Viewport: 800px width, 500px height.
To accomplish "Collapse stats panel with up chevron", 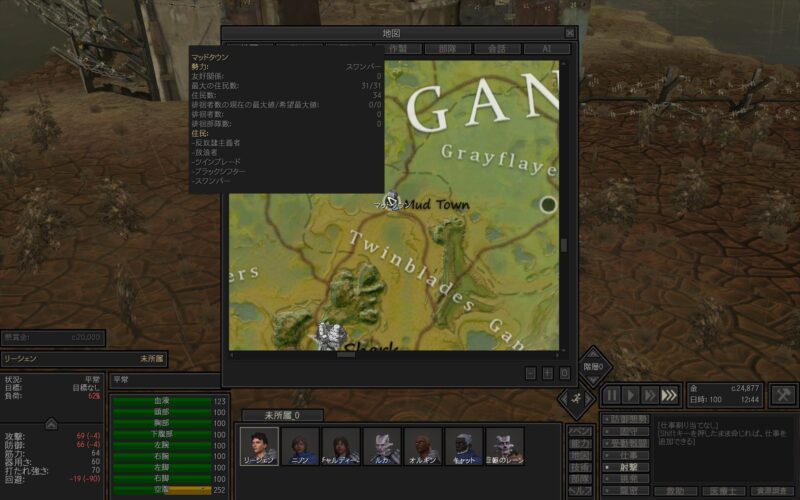I will click(x=51, y=423).
